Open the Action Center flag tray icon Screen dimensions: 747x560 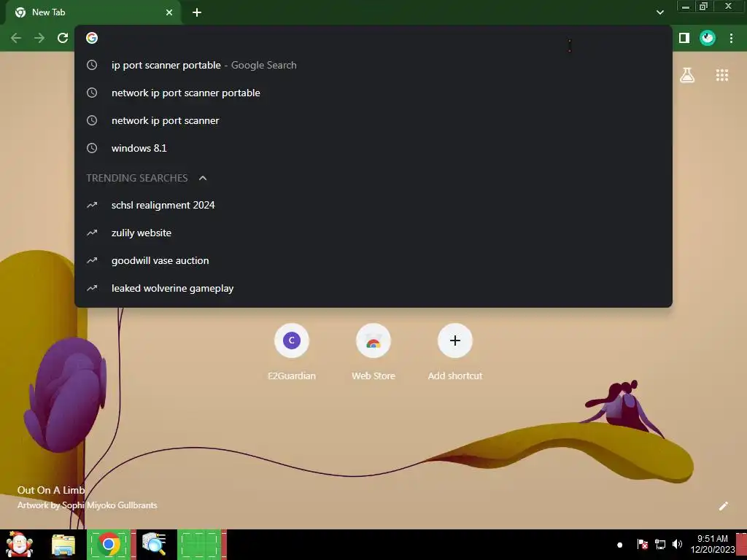(x=642, y=544)
